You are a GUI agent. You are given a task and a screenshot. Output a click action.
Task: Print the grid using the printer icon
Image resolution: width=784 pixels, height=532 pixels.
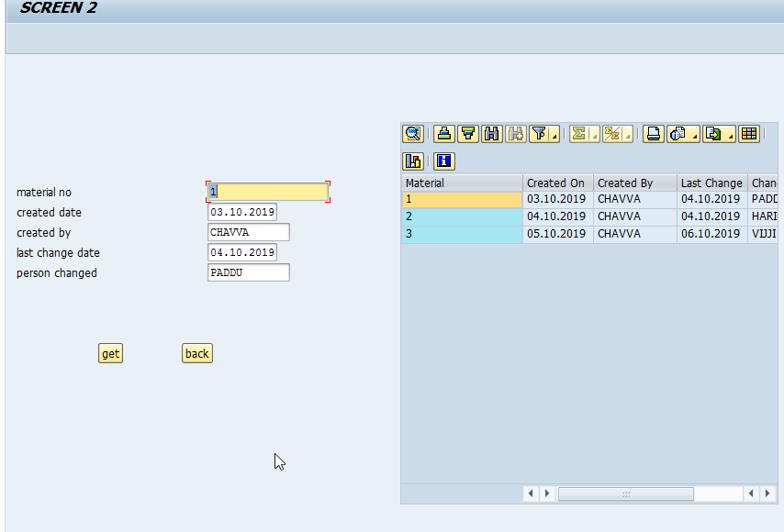pos(651,133)
